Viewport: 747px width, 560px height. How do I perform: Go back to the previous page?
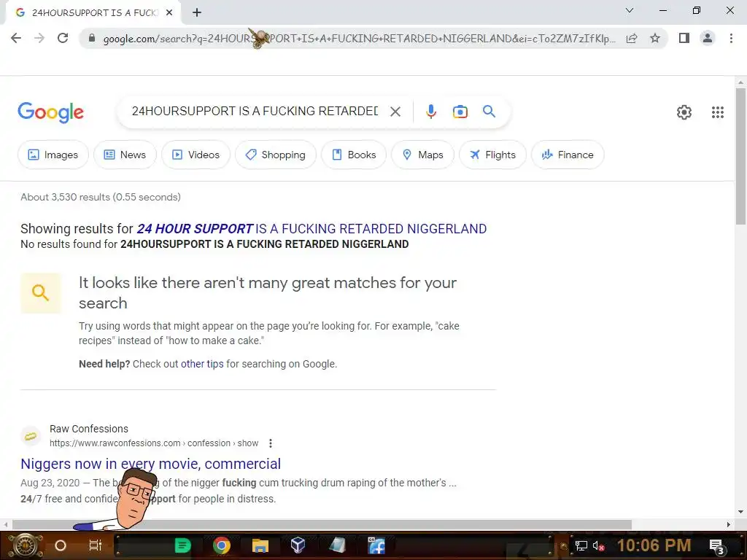[16, 38]
